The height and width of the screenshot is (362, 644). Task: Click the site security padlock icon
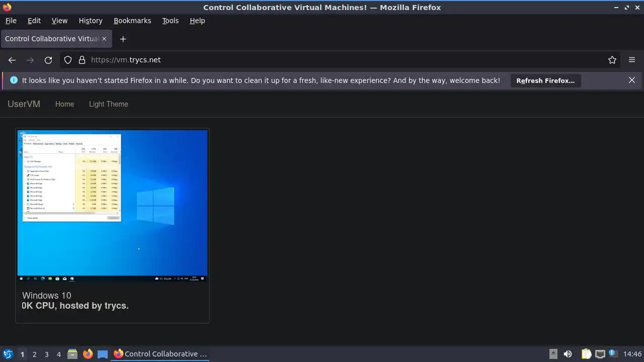[x=82, y=60]
